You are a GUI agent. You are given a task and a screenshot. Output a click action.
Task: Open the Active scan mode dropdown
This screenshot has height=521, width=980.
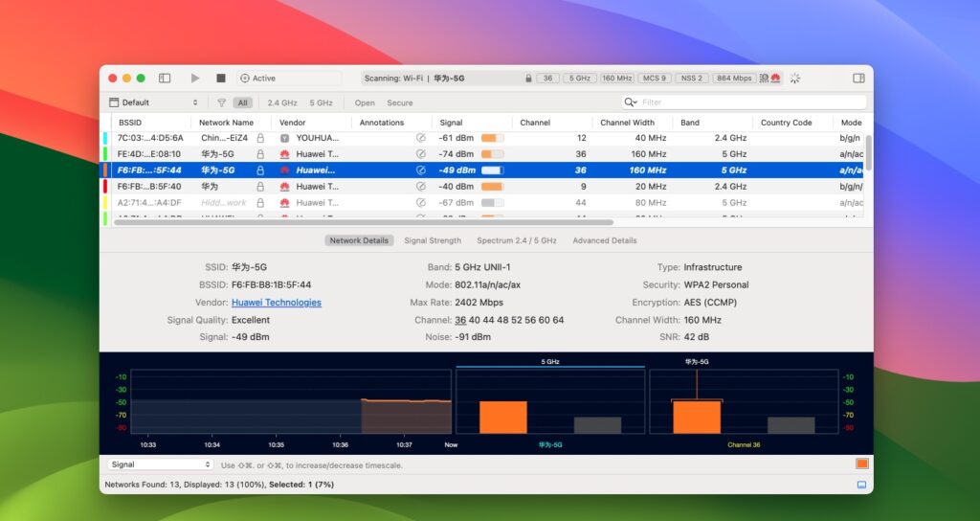pos(289,79)
